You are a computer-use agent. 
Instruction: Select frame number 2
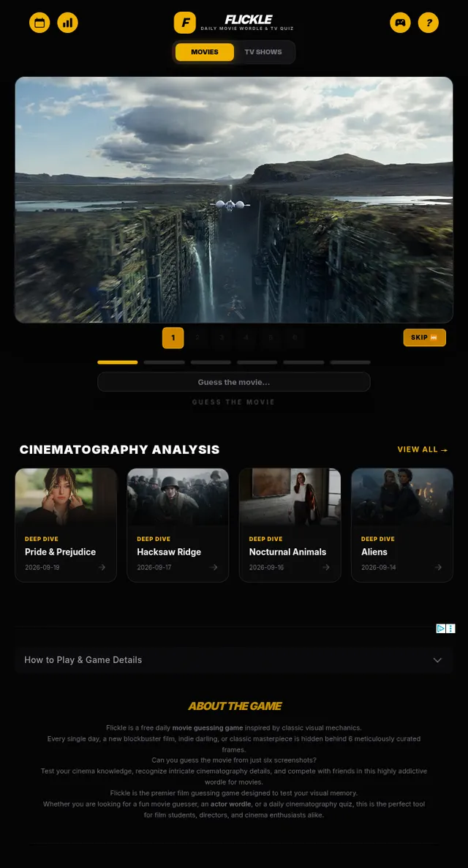197,337
